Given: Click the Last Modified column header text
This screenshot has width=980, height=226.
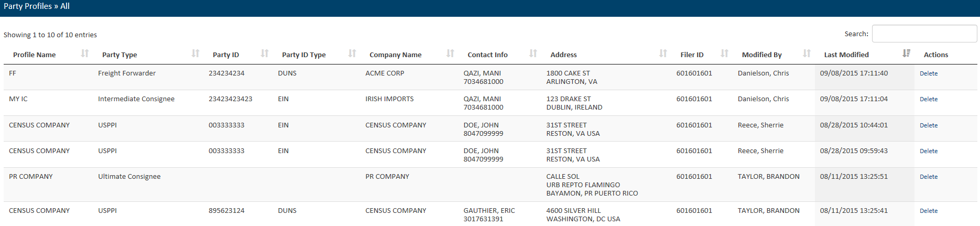Looking at the screenshot, I should [846, 55].
